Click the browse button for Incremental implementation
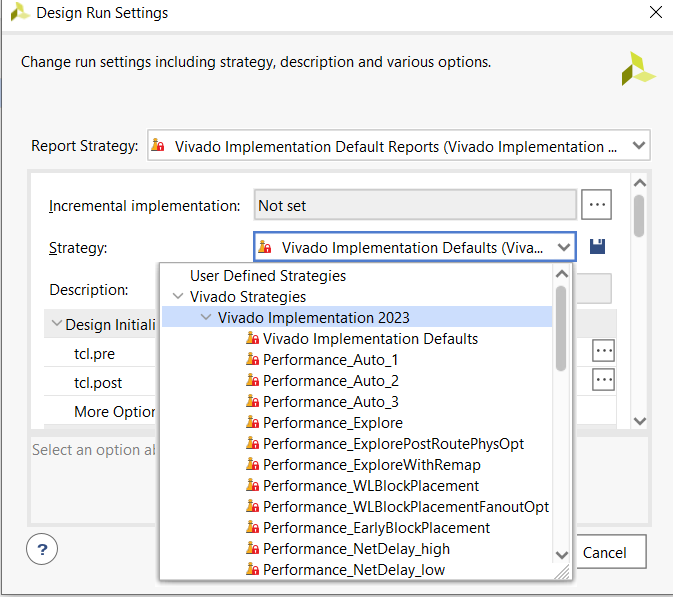 (597, 205)
